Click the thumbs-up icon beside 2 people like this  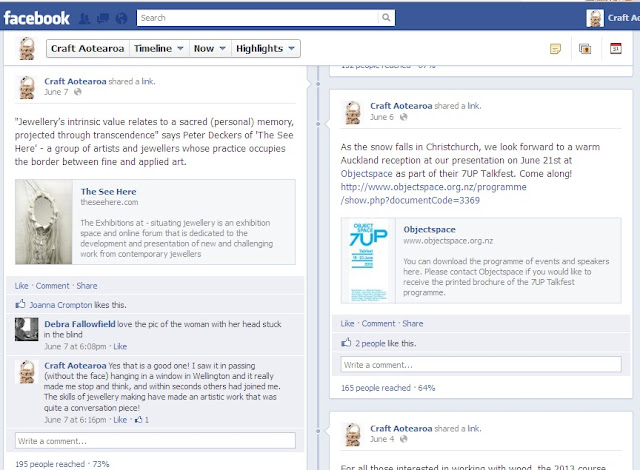pos(346,343)
